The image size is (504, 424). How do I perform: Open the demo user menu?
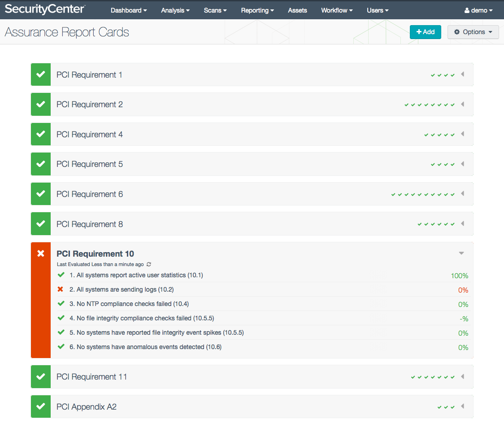(x=478, y=10)
